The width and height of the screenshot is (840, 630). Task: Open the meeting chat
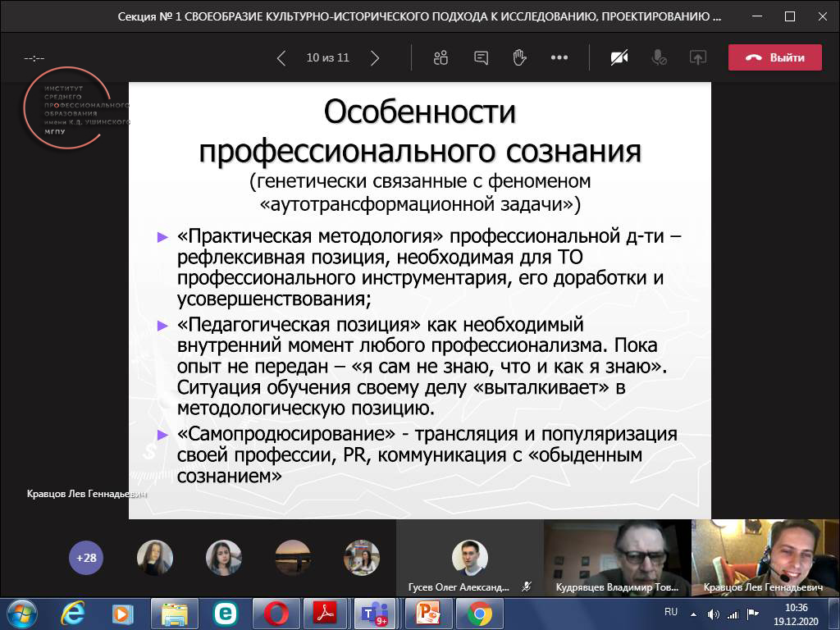(x=481, y=57)
